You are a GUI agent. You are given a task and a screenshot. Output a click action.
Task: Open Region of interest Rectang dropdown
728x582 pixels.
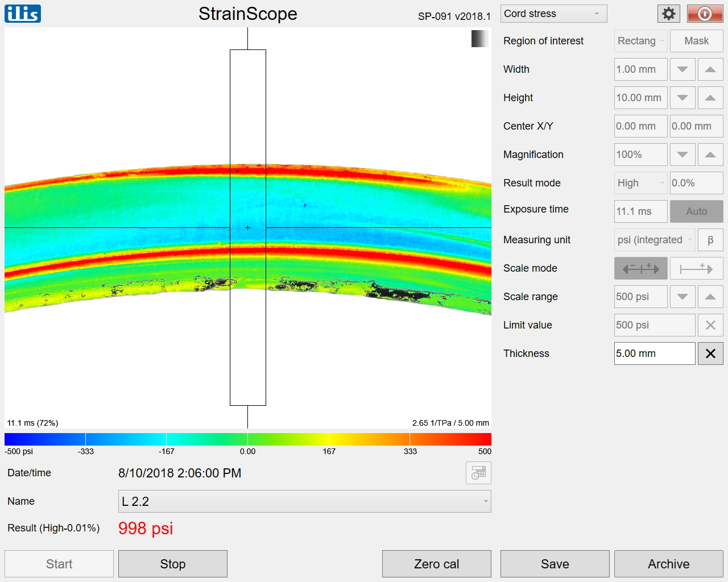(x=641, y=41)
